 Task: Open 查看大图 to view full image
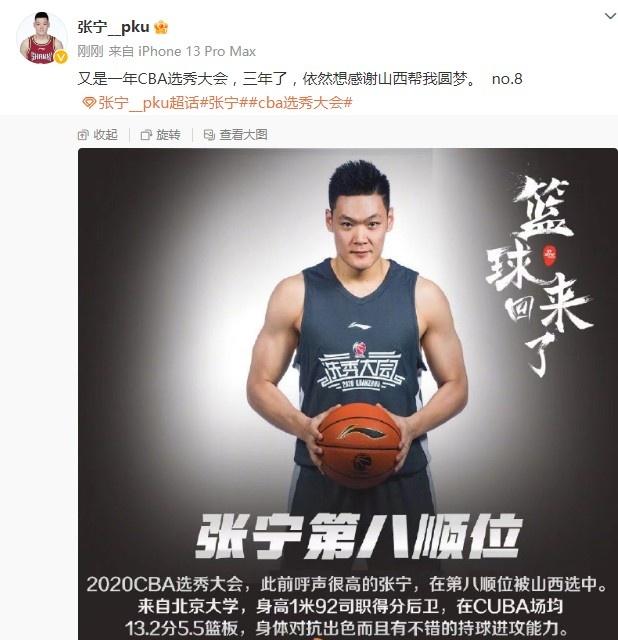pos(243,135)
